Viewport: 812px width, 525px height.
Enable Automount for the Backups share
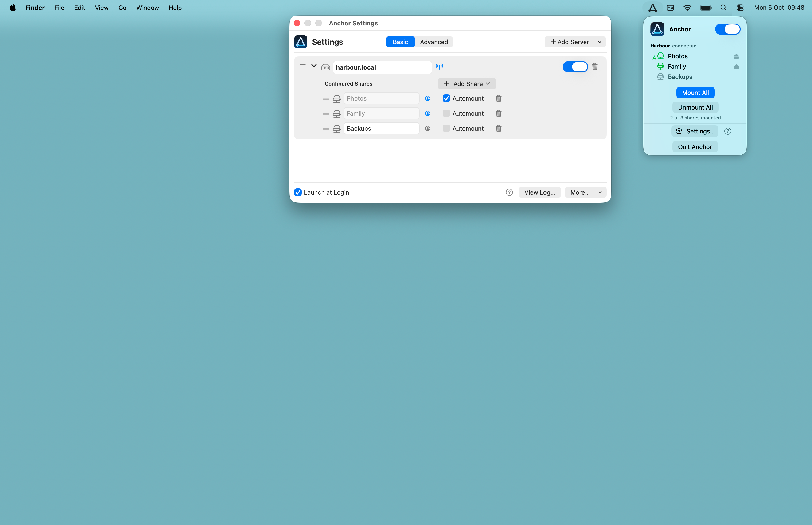click(x=446, y=129)
